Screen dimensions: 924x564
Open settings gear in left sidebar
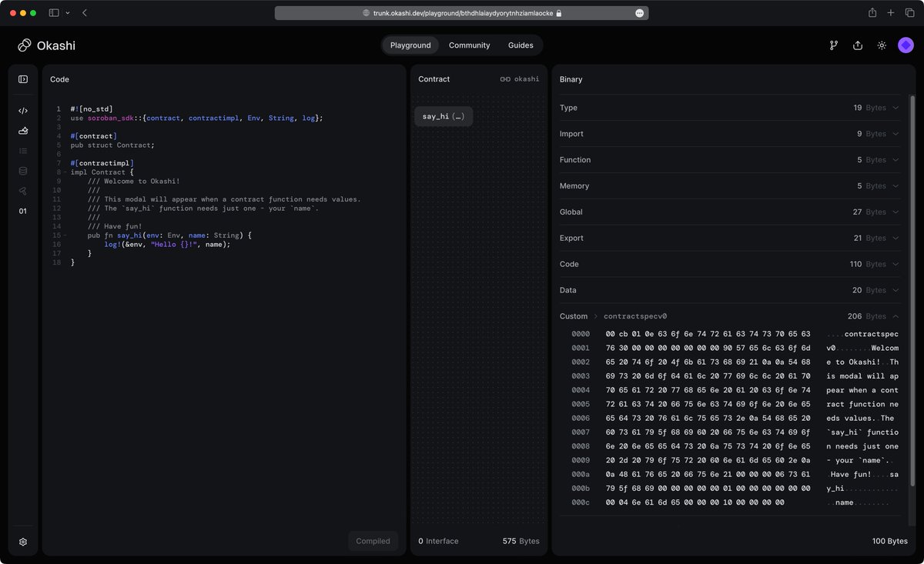[x=23, y=542]
